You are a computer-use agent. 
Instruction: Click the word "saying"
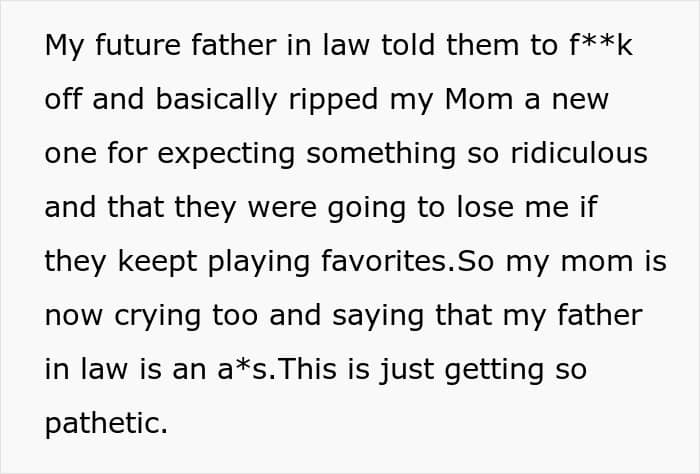point(378,316)
